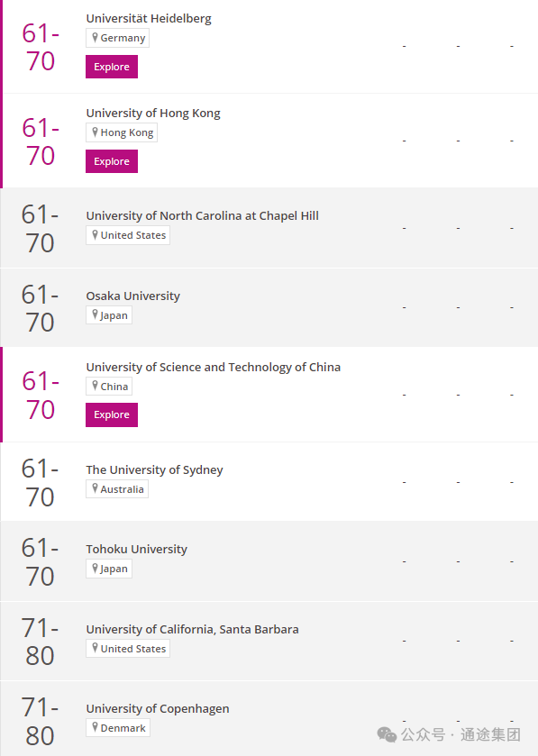538x756 pixels.
Task: Click the United States tag under Santa Barbara
Action: click(128, 649)
